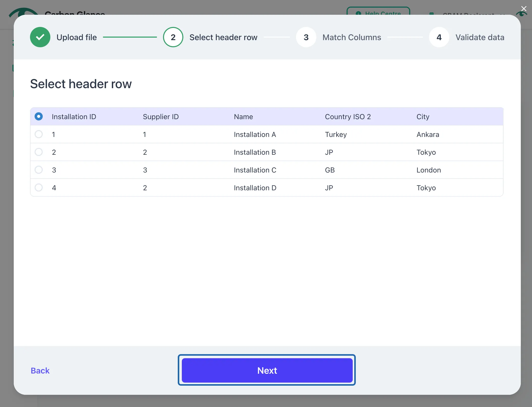Click the Match Columns step label
532x407 pixels.
pyautogui.click(x=352, y=37)
